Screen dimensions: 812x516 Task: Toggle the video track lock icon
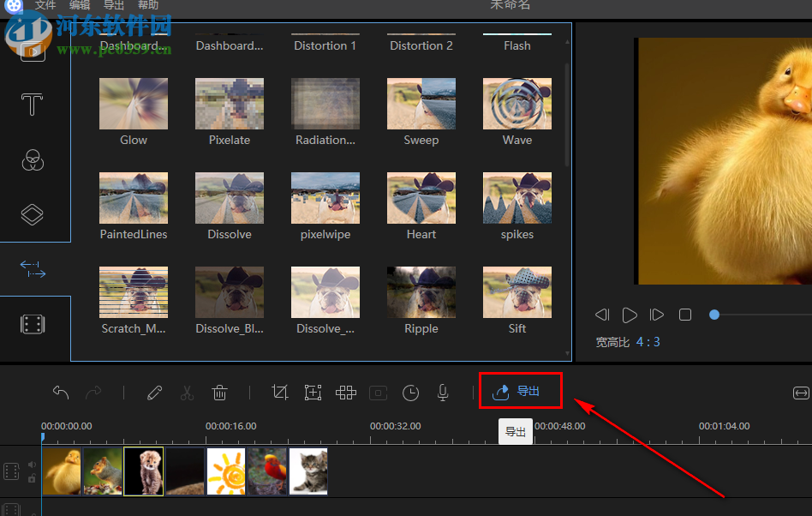pos(32,478)
